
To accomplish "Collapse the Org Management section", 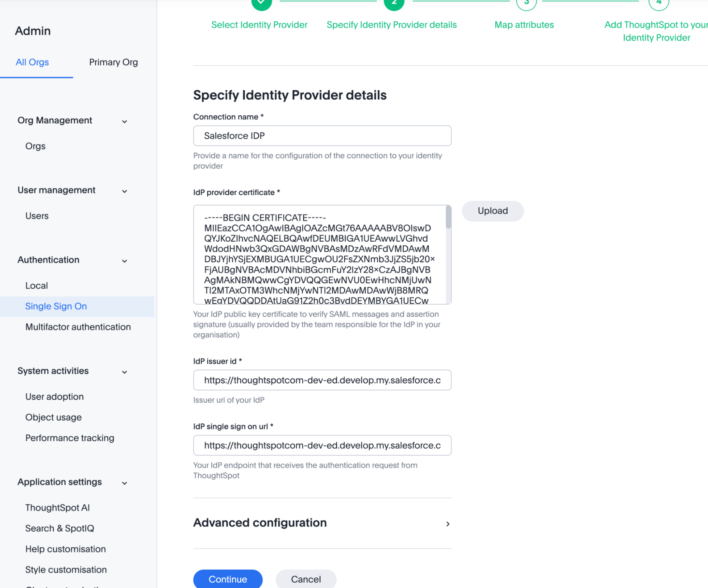I will coord(124,121).
